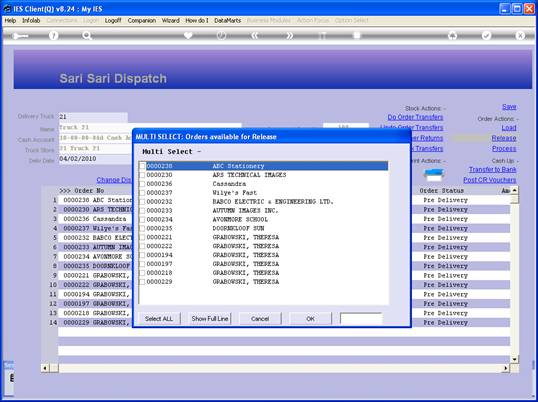
Task: Select checkbox beside order 0000194
Action: [x=142, y=255]
